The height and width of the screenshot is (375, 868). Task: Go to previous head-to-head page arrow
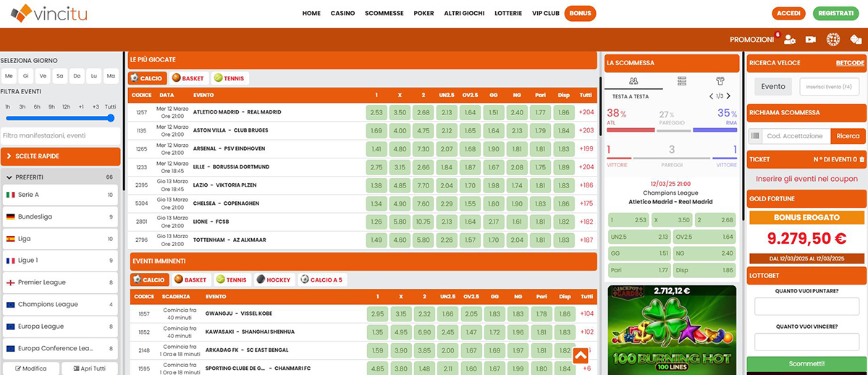coord(712,96)
